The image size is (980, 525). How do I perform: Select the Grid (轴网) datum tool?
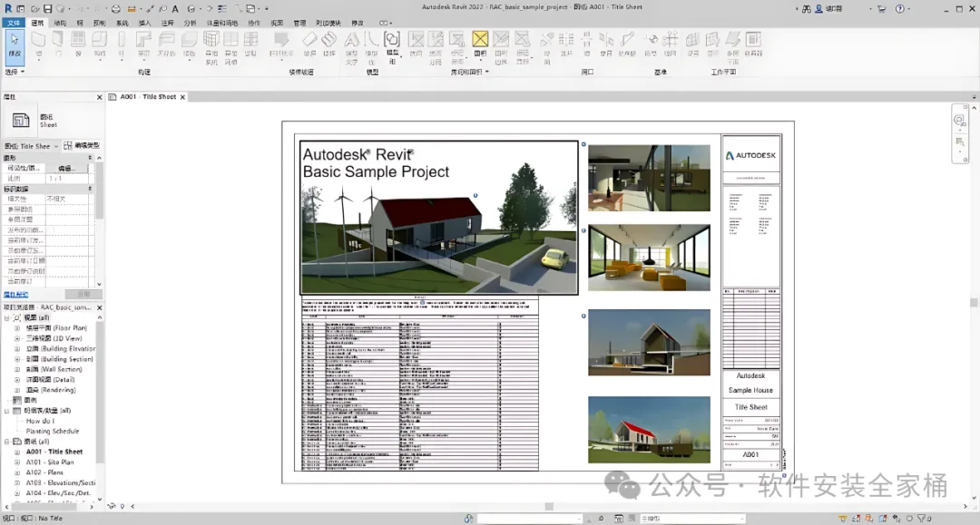tap(671, 44)
